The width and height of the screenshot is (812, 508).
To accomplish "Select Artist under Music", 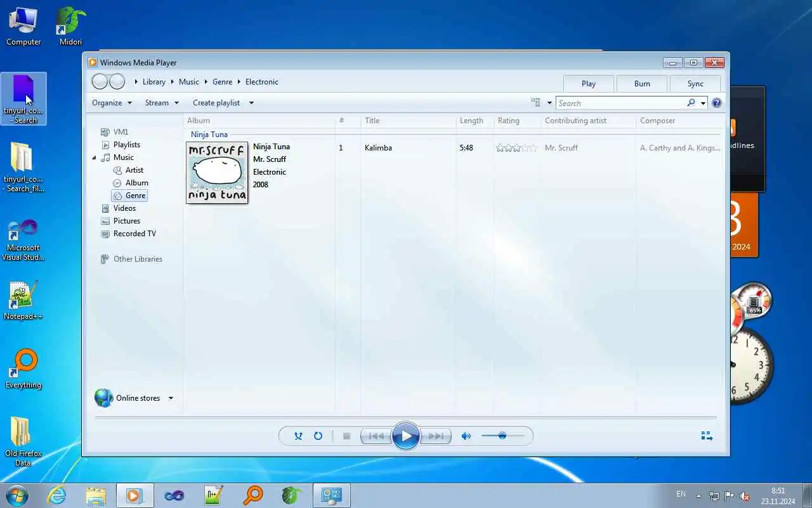I will [x=134, y=170].
